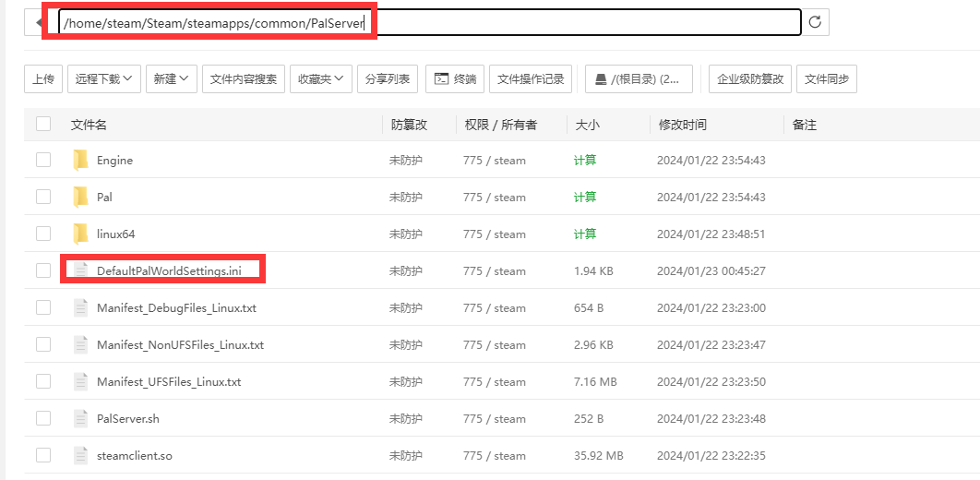
Task: Select checkbox for steamclient.so
Action: pos(43,455)
